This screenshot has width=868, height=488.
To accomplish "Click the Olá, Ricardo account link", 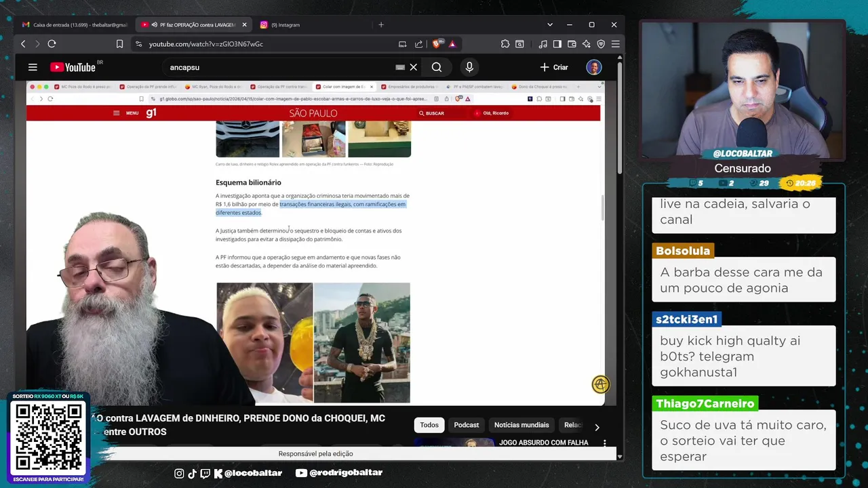I will click(492, 113).
